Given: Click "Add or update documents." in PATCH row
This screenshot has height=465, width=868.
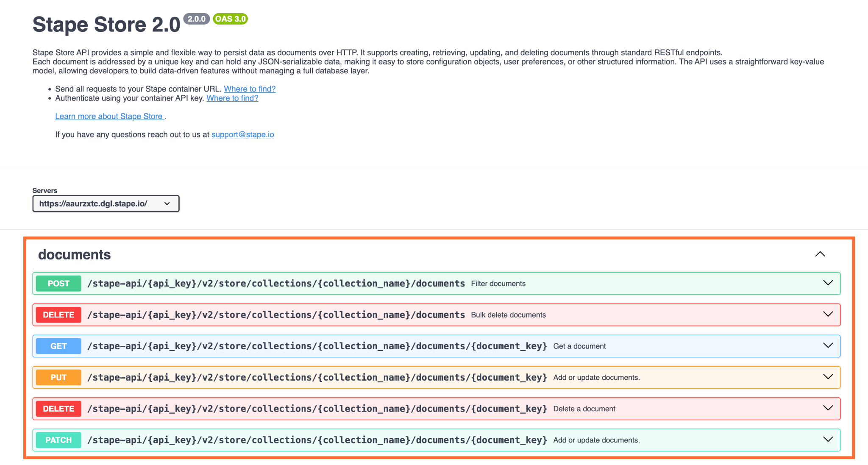Looking at the screenshot, I should pyautogui.click(x=597, y=440).
